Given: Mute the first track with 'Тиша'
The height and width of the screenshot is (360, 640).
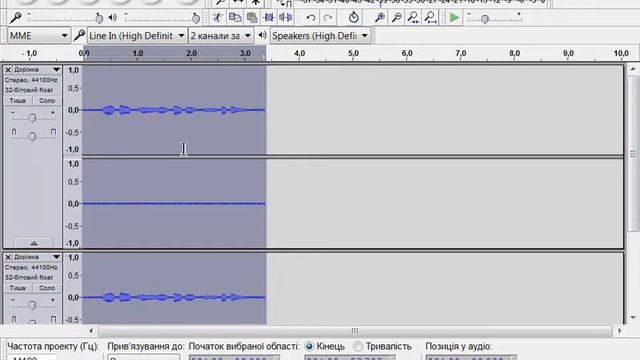Looking at the screenshot, I should pos(18,101).
